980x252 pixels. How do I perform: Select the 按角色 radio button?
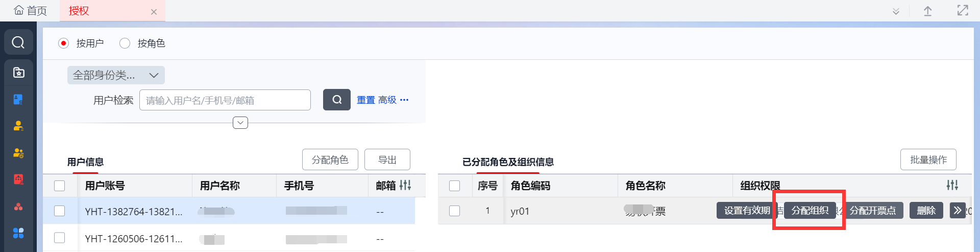125,43
